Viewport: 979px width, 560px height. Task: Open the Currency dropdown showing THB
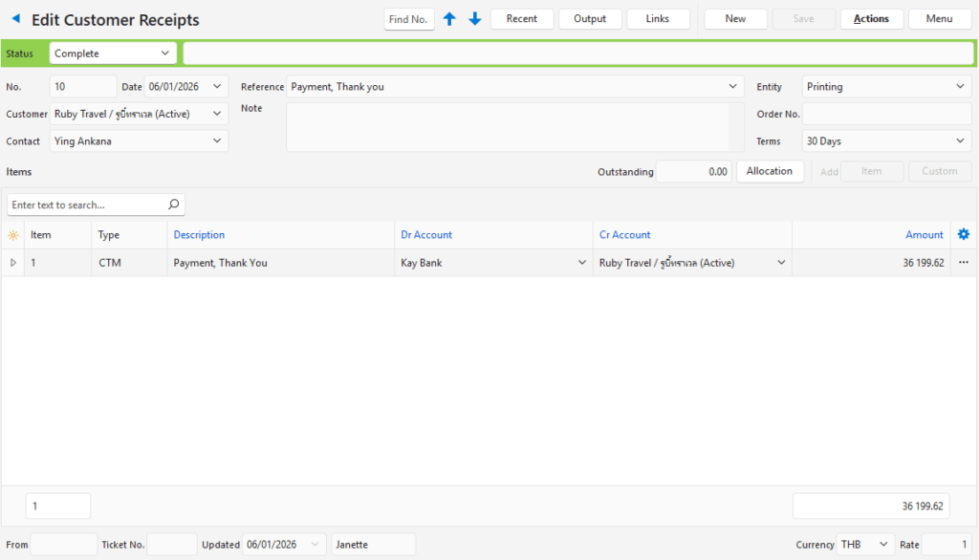883,545
